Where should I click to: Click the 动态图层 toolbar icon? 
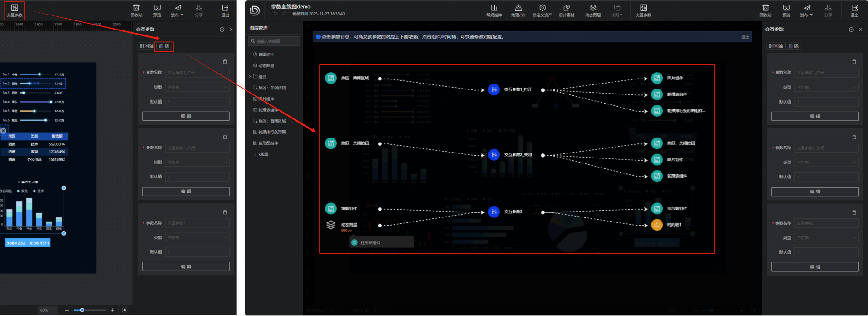pyautogui.click(x=592, y=10)
